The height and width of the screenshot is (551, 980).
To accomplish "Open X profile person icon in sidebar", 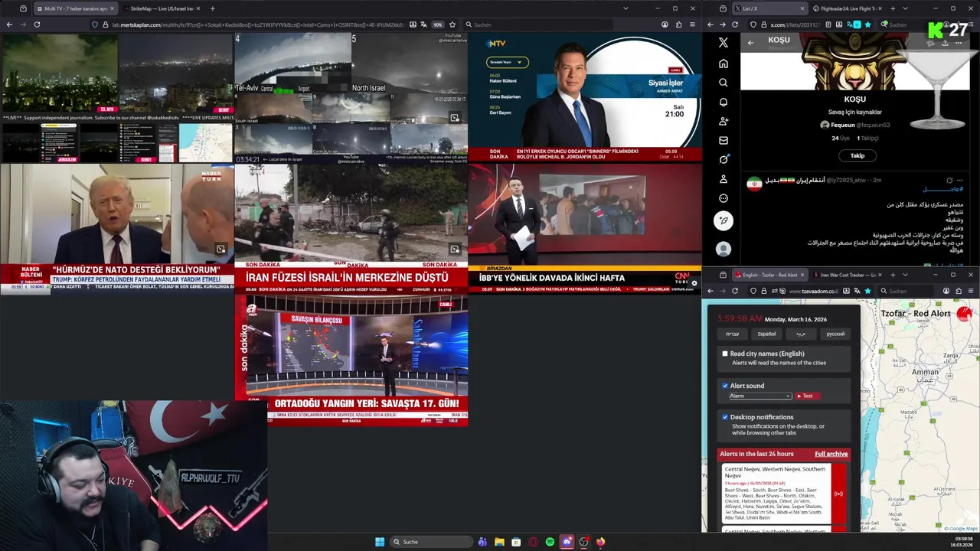I will point(724,179).
